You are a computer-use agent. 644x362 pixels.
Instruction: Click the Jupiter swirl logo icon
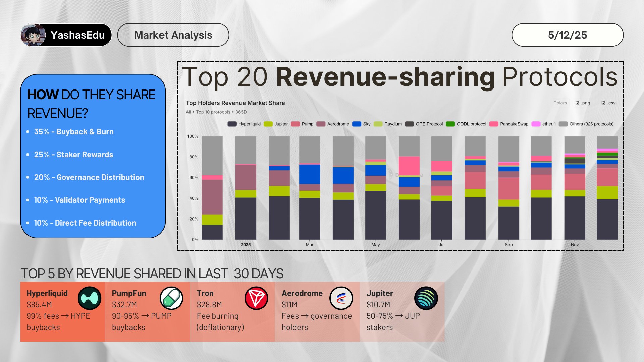(x=426, y=298)
